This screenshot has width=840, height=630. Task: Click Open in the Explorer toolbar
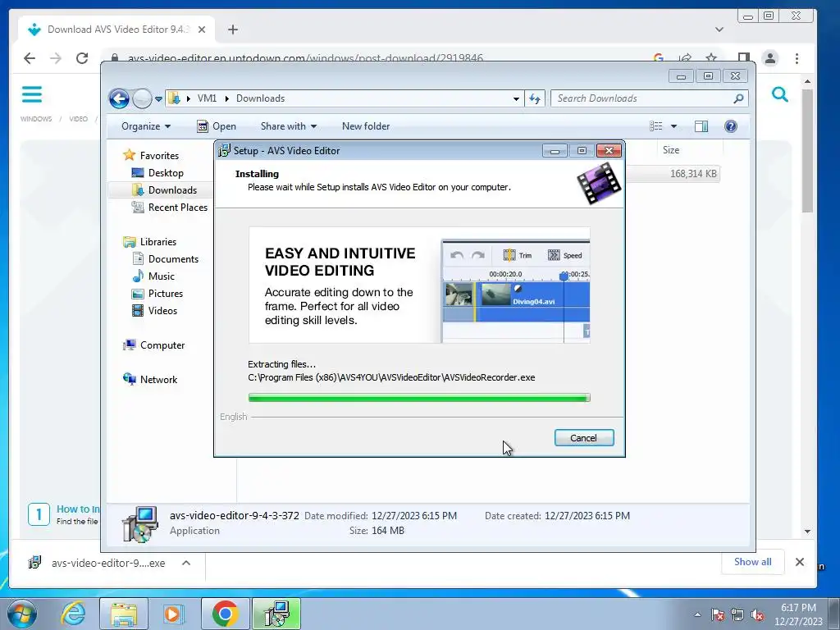click(217, 126)
